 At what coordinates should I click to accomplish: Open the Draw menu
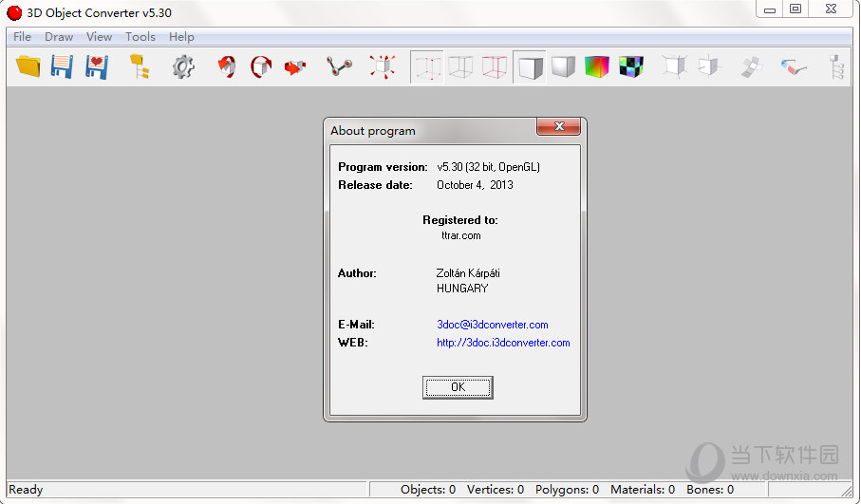pyautogui.click(x=59, y=37)
